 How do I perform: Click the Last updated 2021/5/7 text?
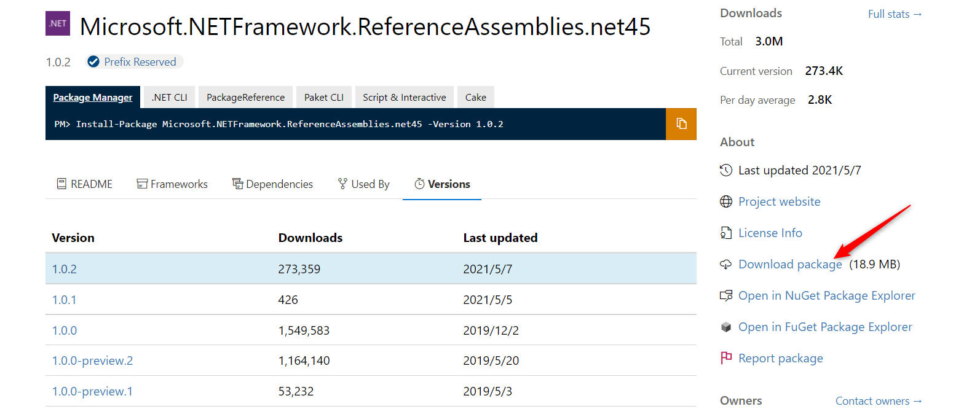(x=799, y=170)
